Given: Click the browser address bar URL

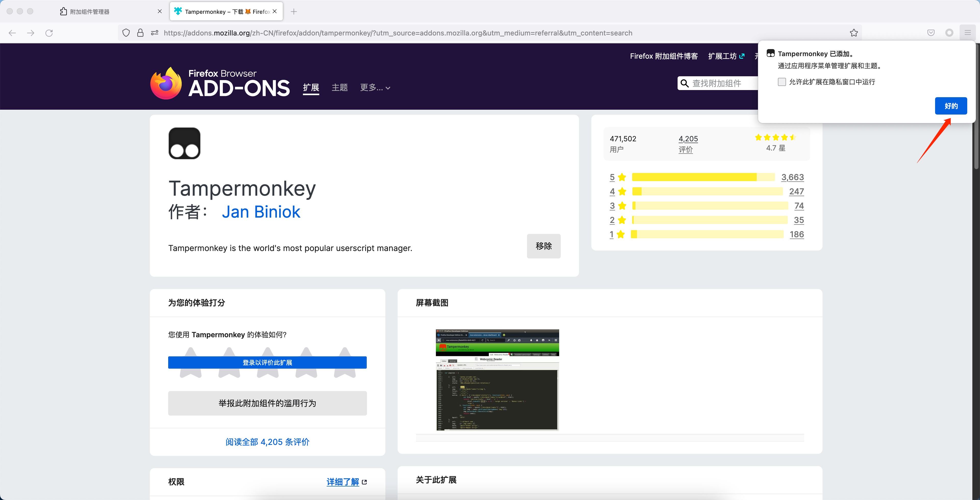Looking at the screenshot, I should coord(398,33).
